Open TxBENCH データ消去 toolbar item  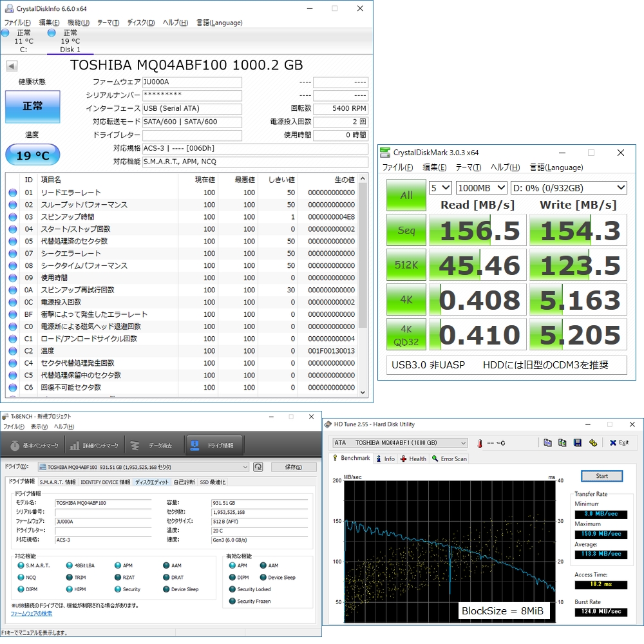[x=152, y=445]
